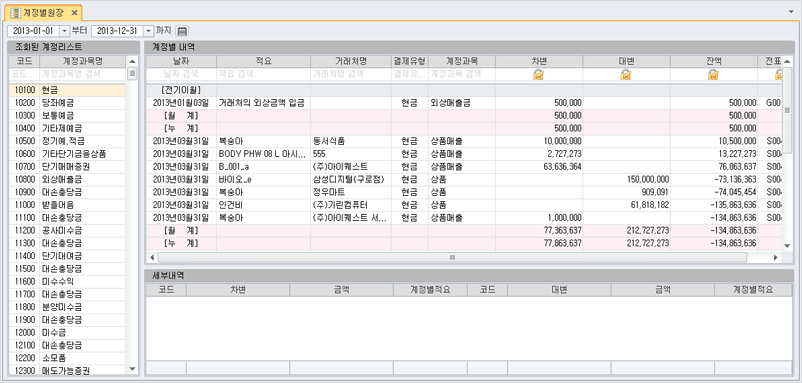This screenshot has width=802, height=383.
Task: Close the 계정별원장 tab
Action: pyautogui.click(x=74, y=12)
